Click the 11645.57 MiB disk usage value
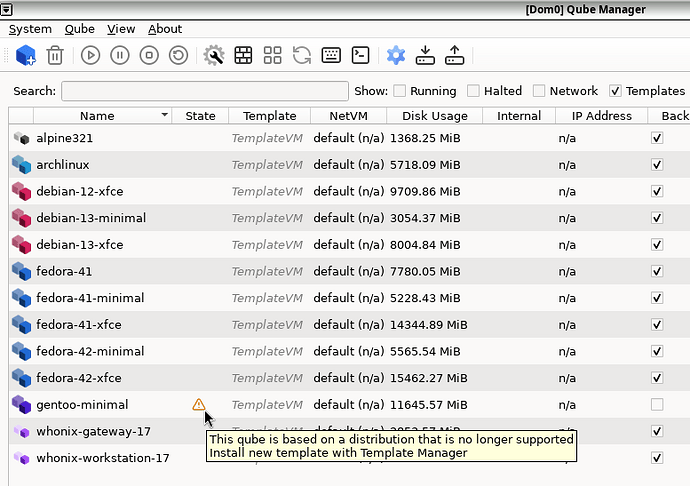This screenshot has height=486, width=690. [429, 405]
